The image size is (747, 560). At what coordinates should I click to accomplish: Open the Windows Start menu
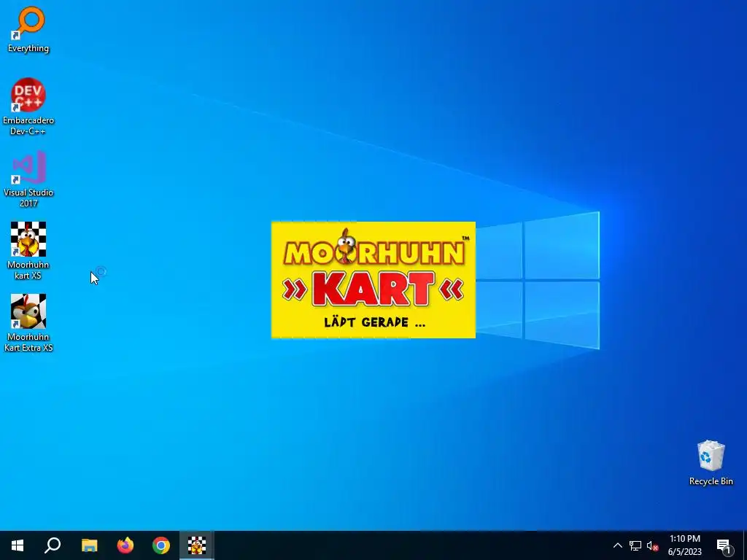point(18,545)
